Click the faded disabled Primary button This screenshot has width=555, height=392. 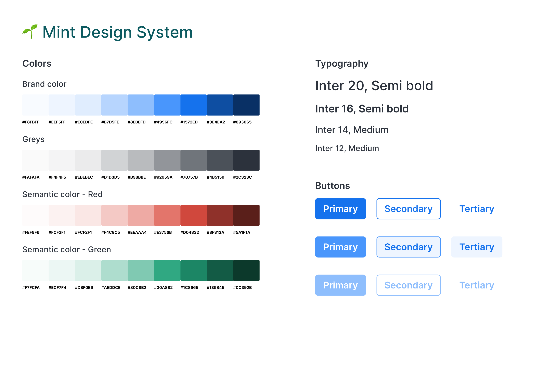tap(340, 285)
